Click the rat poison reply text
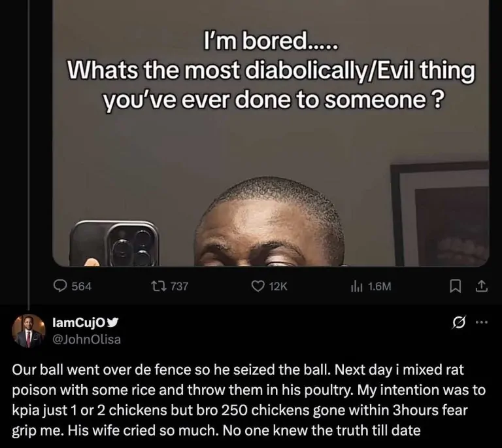This screenshot has width=502, height=448. pyautogui.click(x=248, y=400)
